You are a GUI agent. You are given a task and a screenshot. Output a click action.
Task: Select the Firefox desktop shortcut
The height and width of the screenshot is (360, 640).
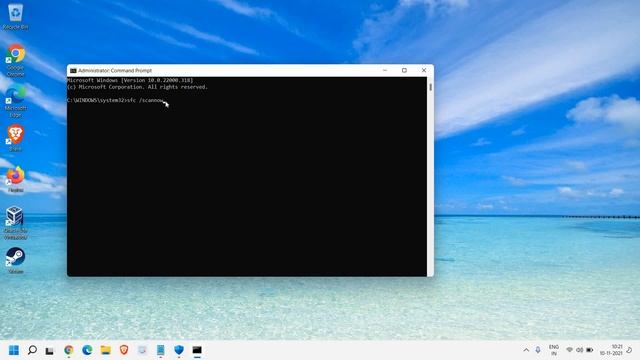[16, 180]
